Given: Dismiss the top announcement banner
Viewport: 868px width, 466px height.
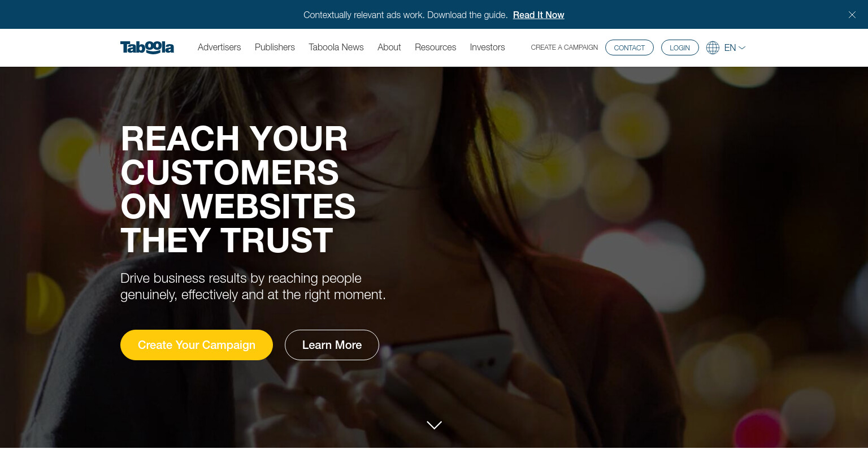Looking at the screenshot, I should click(852, 15).
